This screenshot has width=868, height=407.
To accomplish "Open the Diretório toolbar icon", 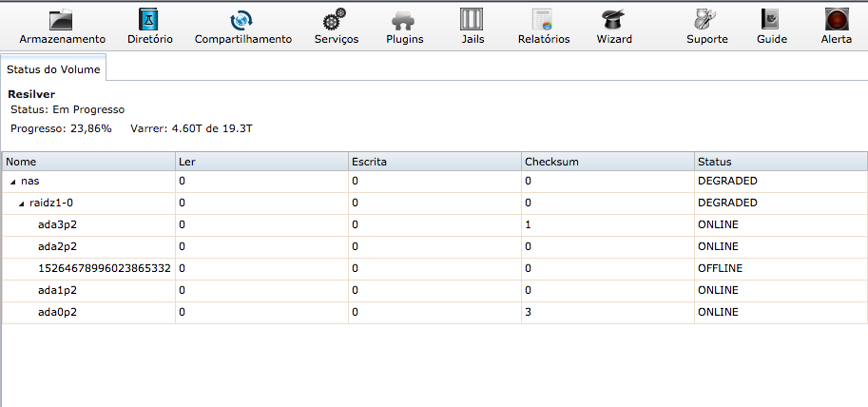I will [x=149, y=20].
